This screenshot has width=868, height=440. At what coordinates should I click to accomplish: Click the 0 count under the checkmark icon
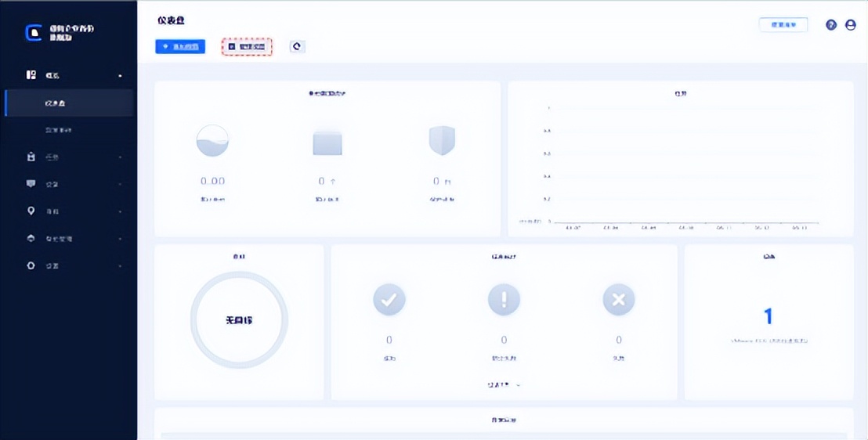(x=389, y=339)
